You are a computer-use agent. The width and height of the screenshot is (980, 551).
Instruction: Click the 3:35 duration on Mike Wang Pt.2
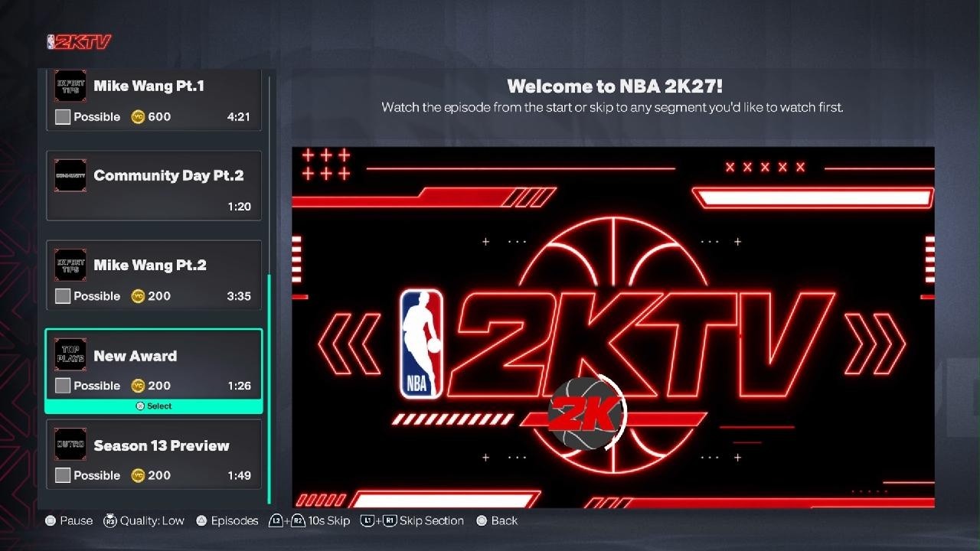click(239, 296)
